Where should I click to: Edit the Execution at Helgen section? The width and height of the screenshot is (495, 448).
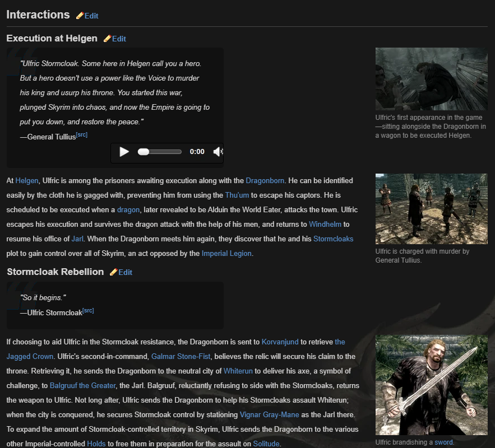click(119, 39)
